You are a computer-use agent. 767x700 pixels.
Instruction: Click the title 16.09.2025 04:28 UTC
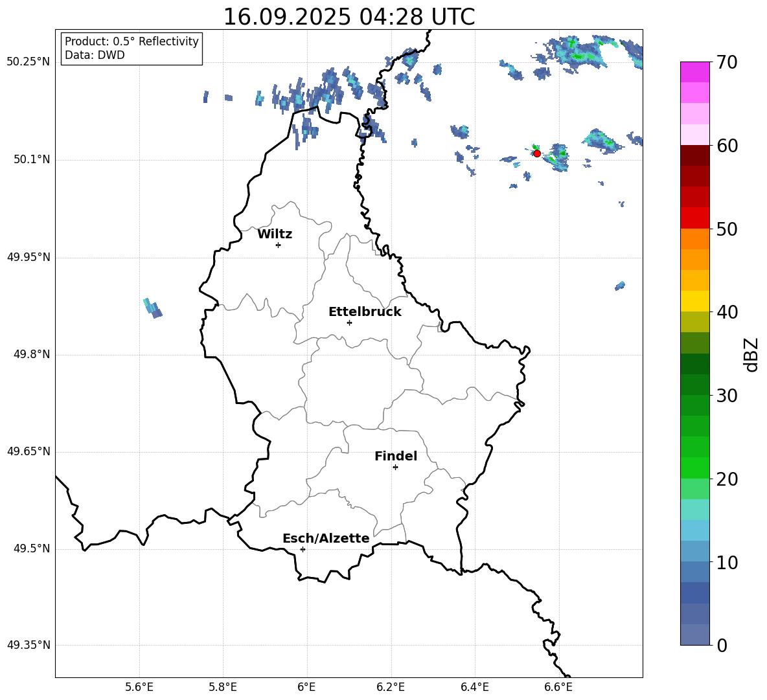click(349, 17)
